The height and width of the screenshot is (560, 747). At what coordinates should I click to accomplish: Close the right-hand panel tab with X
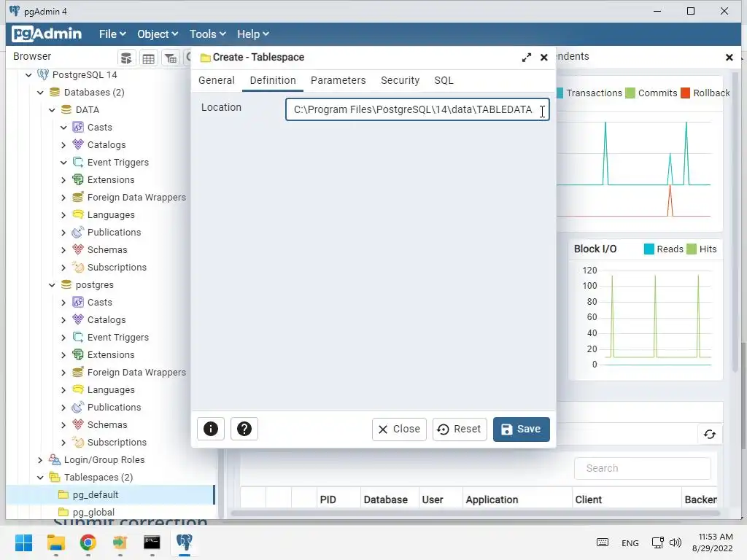tap(729, 57)
